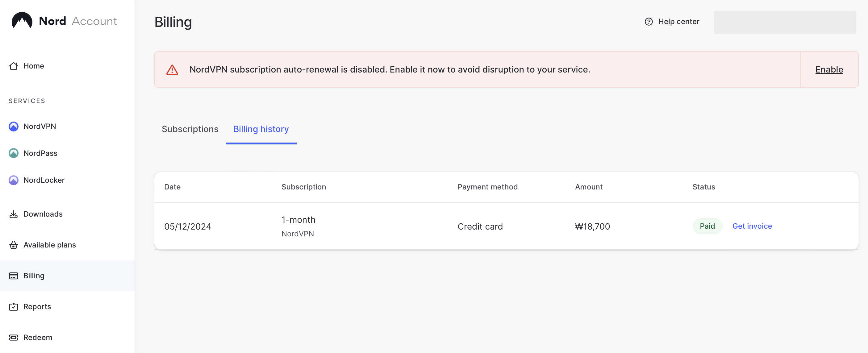
Task: Go to the Available plans menu item
Action: click(x=49, y=245)
